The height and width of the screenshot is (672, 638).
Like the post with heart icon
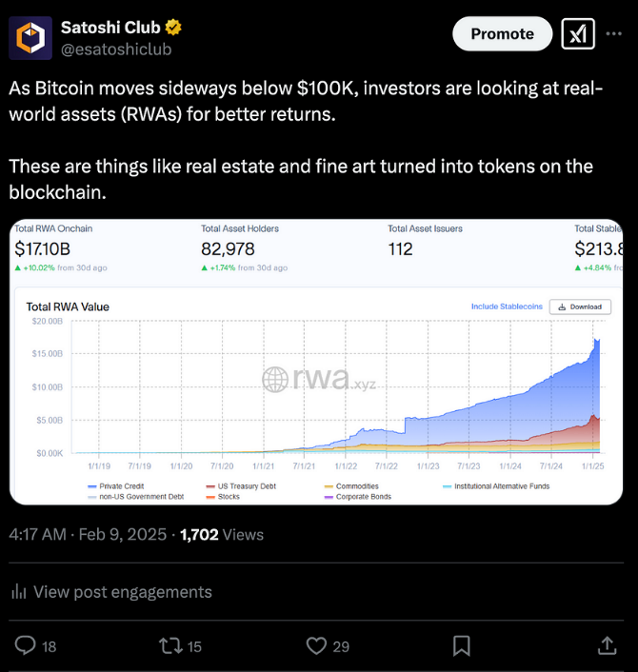coord(316,646)
